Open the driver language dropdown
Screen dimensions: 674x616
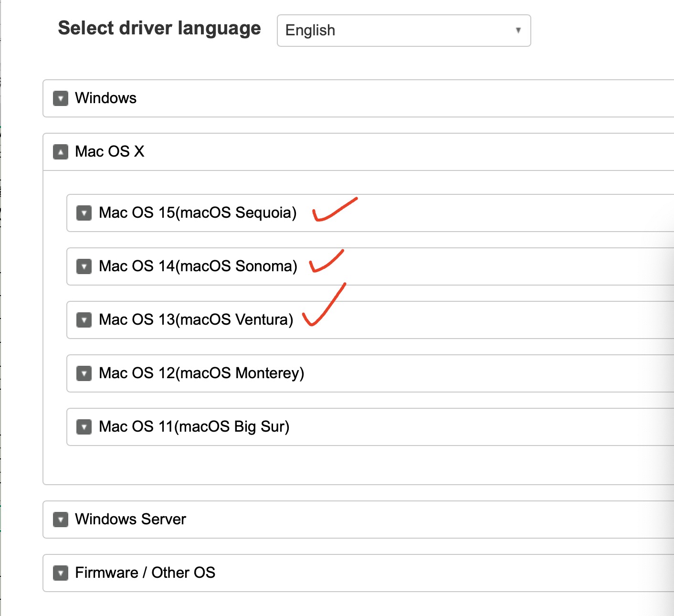point(403,31)
